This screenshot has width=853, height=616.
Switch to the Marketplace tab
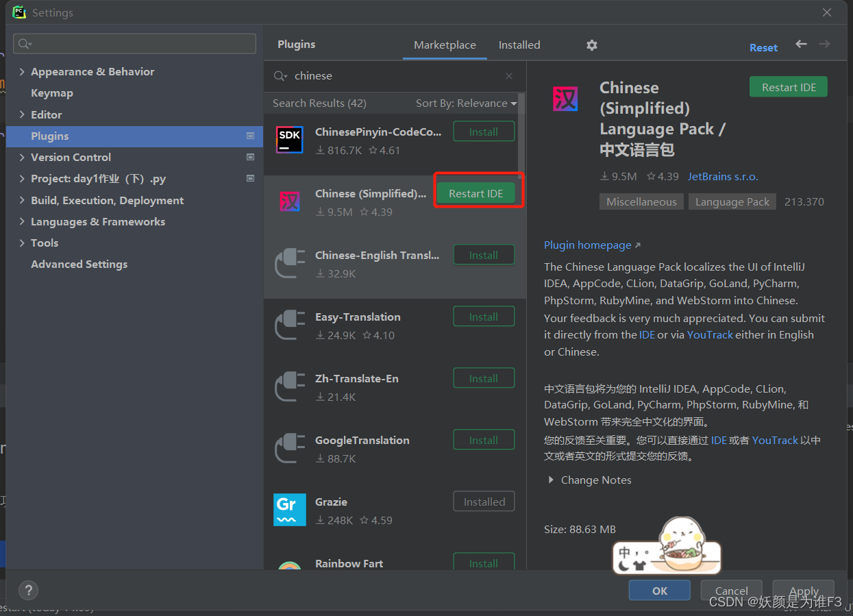point(445,45)
